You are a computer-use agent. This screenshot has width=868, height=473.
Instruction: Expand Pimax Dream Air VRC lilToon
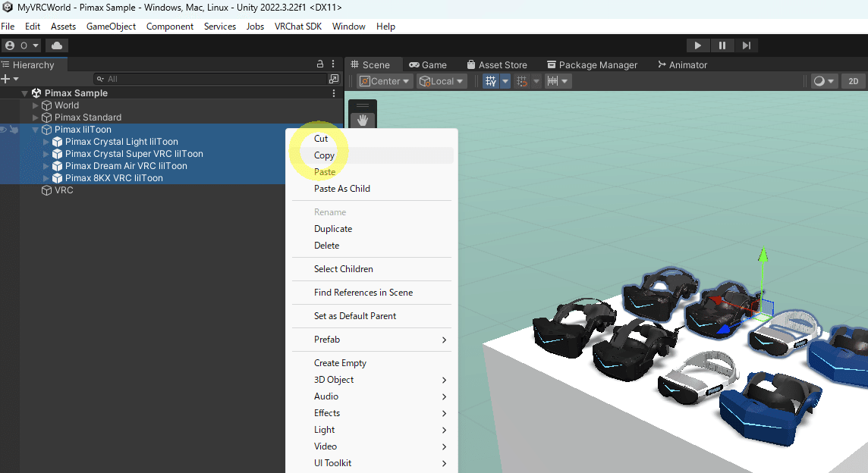(x=46, y=166)
